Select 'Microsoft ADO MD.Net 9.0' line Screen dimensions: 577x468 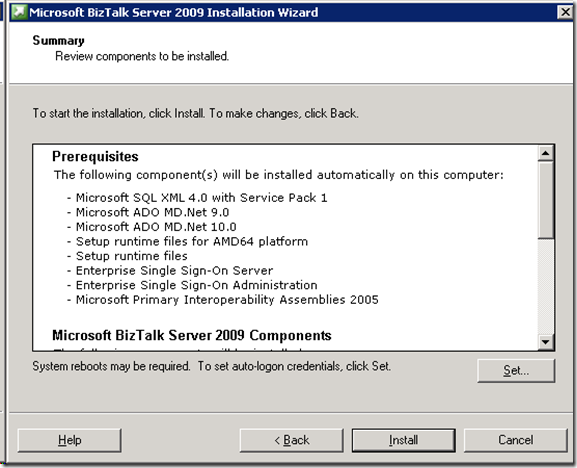point(152,212)
